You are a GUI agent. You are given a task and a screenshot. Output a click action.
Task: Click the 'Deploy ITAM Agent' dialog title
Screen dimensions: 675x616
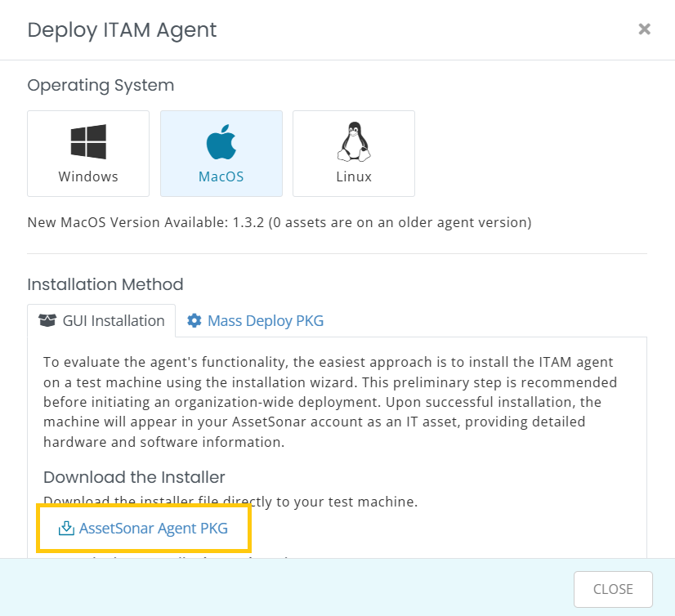(123, 30)
